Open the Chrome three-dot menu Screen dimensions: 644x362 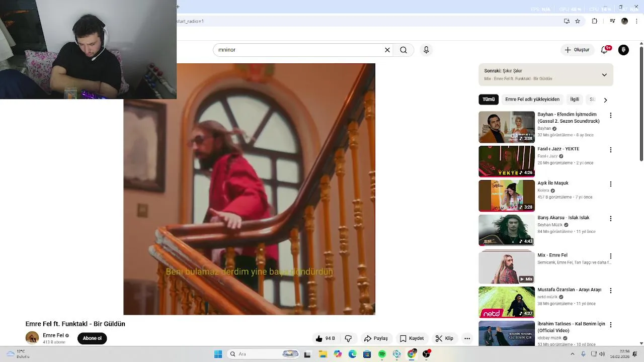pos(637,21)
